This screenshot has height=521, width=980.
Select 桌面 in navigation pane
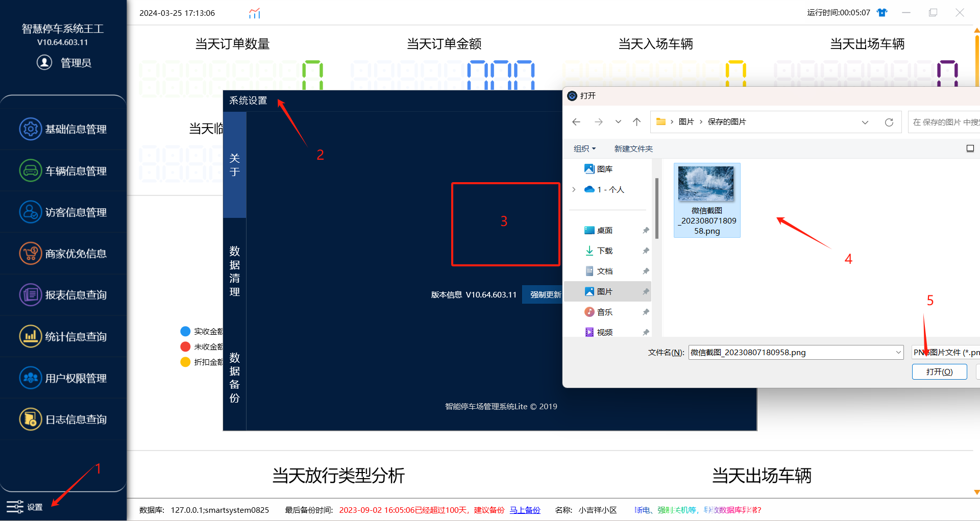598,230
